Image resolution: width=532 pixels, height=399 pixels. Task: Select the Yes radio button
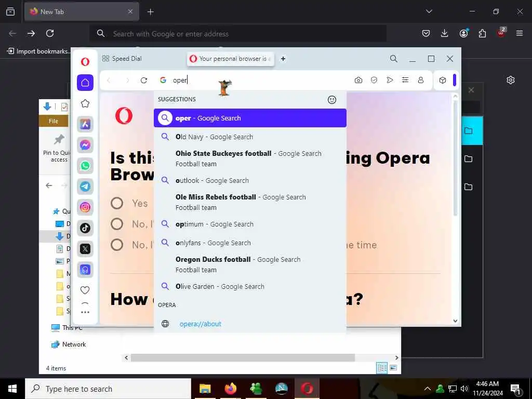click(117, 203)
